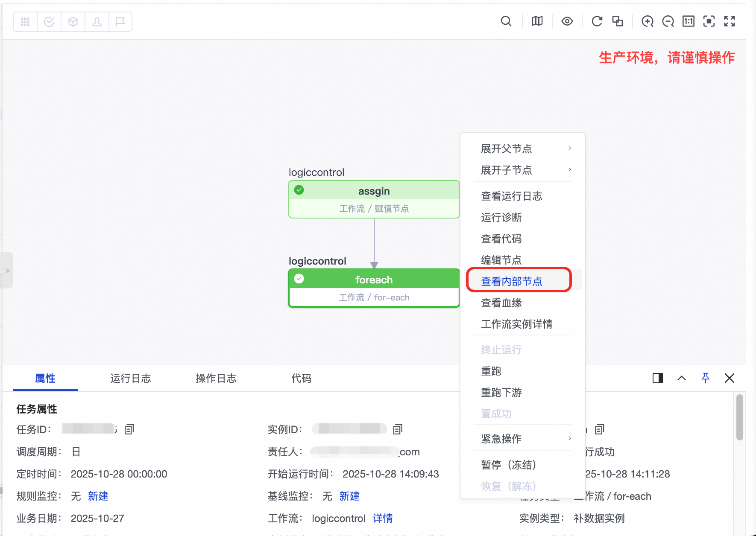Refresh the DAG with the reload icon
The width and height of the screenshot is (756, 536).
pos(597,21)
